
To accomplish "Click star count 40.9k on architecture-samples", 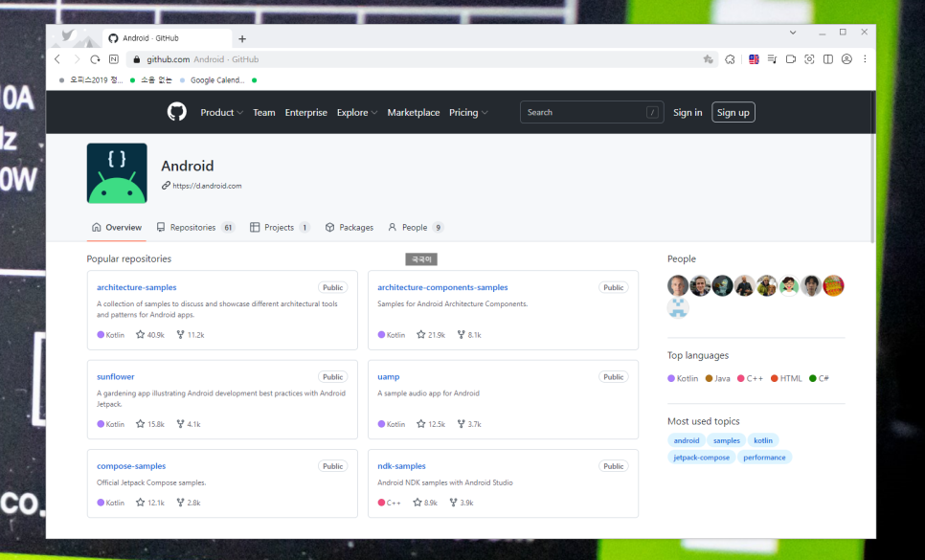I will pyautogui.click(x=149, y=335).
